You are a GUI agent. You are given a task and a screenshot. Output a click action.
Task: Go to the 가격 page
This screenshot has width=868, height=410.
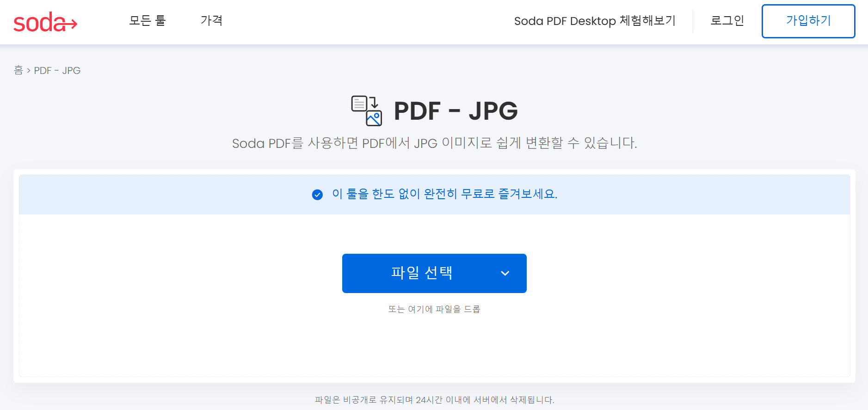[211, 21]
